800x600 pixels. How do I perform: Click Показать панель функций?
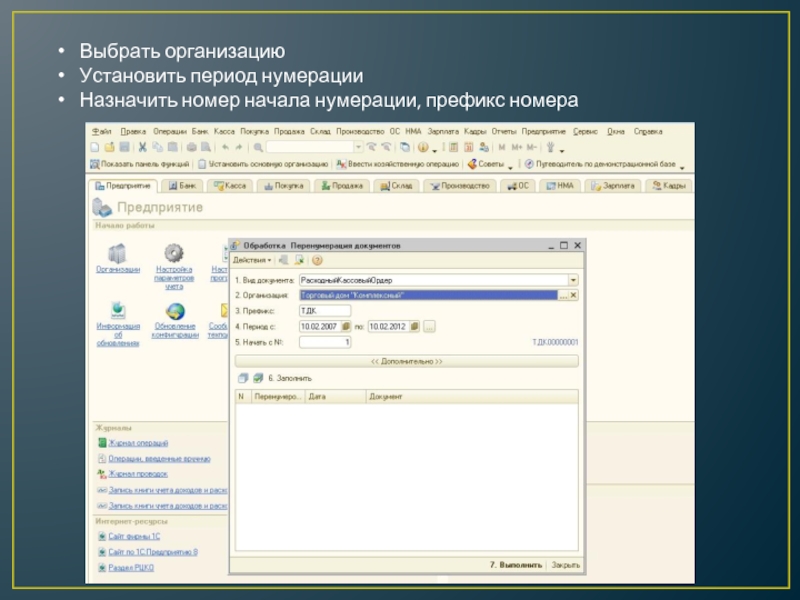click(x=139, y=164)
